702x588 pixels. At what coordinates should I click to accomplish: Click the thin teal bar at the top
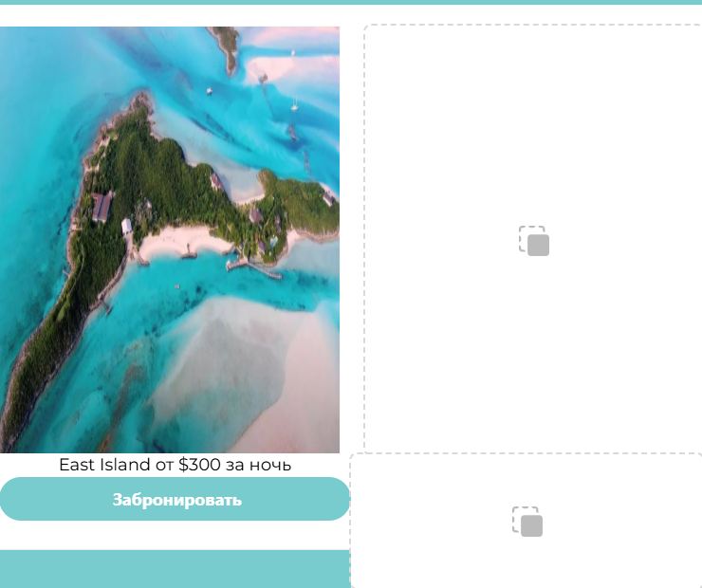(x=351, y=2)
